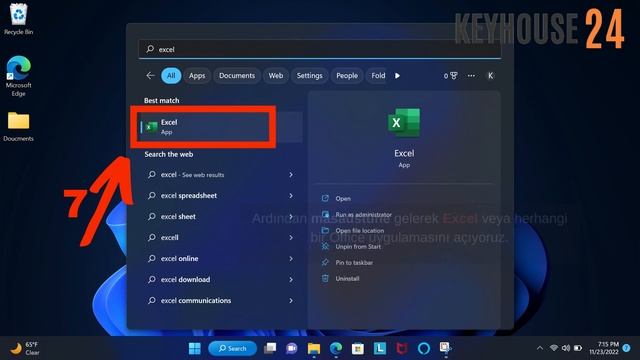Switch to Documents filter tab

(x=237, y=76)
